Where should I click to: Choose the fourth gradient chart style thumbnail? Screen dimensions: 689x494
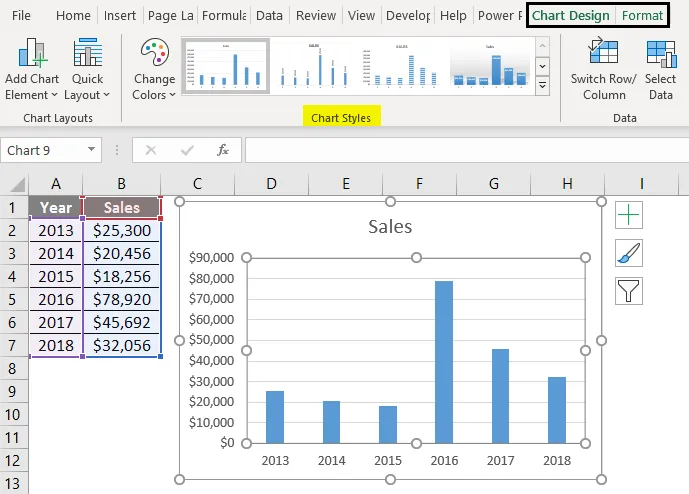point(491,67)
